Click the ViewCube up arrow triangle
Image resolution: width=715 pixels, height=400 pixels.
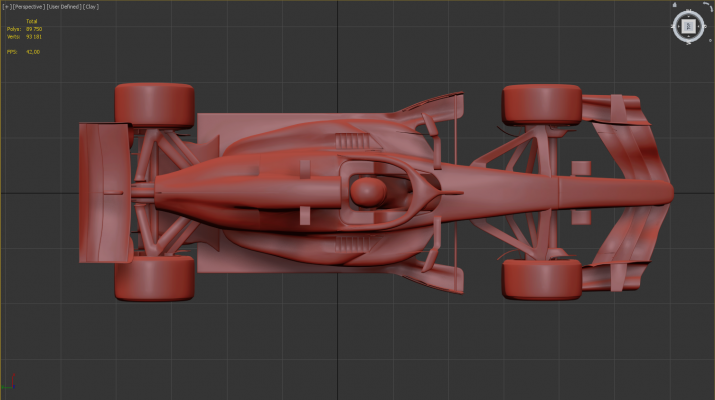pyautogui.click(x=688, y=16)
